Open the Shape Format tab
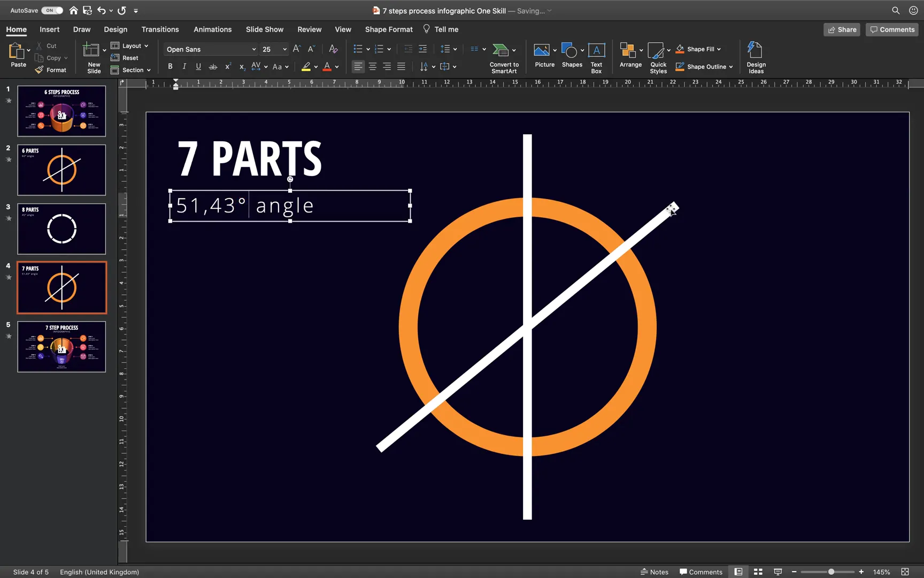Viewport: 924px width, 578px height. (x=388, y=29)
